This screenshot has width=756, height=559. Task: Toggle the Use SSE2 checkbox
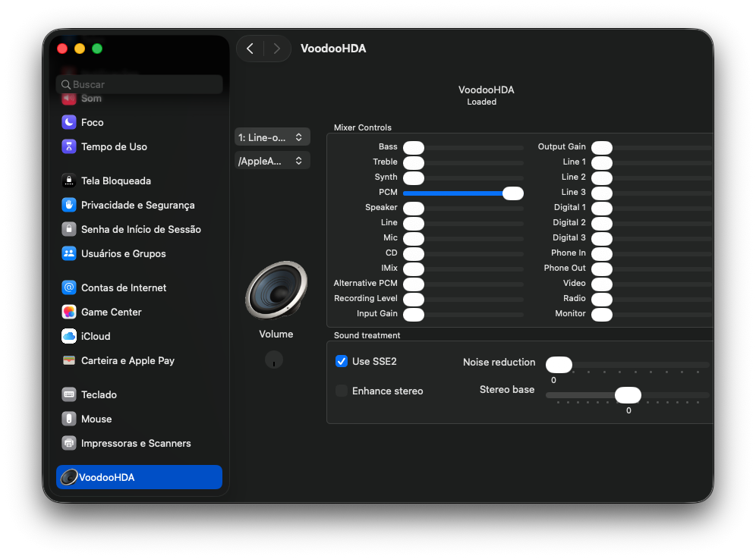(x=342, y=361)
